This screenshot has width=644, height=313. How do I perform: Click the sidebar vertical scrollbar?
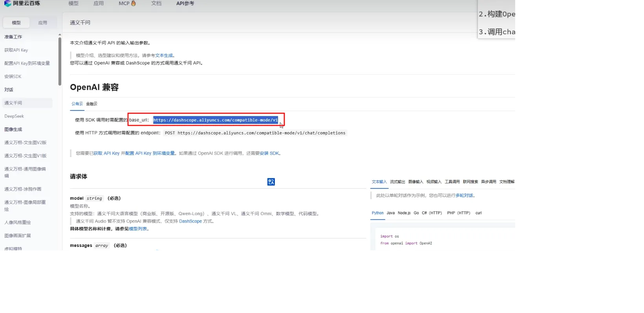click(x=60, y=61)
